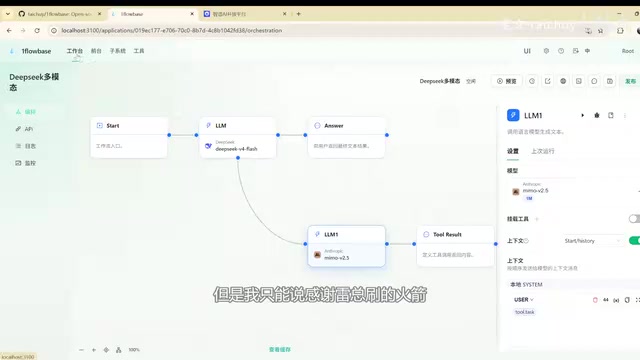Delete the USER message with trash icon
640x360 pixels.
coord(595,300)
